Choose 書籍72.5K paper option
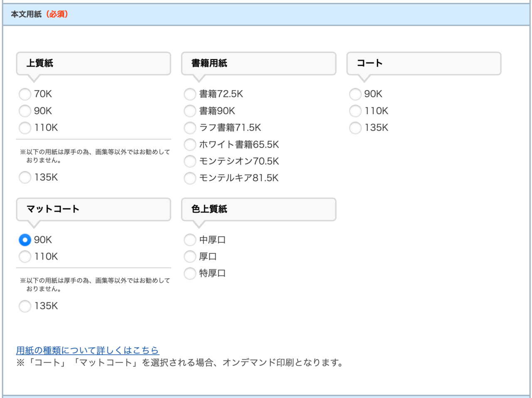Viewport: 532px width, 398px height. tap(190, 94)
